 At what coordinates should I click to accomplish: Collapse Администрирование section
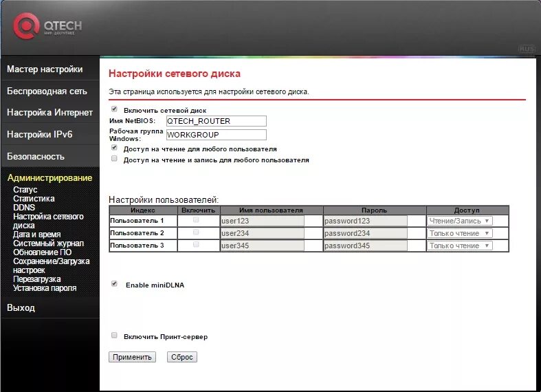click(49, 178)
